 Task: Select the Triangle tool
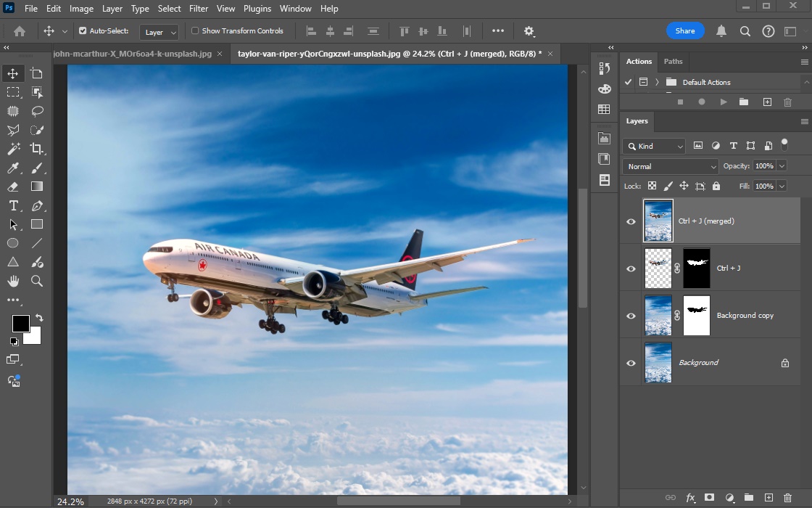13,262
